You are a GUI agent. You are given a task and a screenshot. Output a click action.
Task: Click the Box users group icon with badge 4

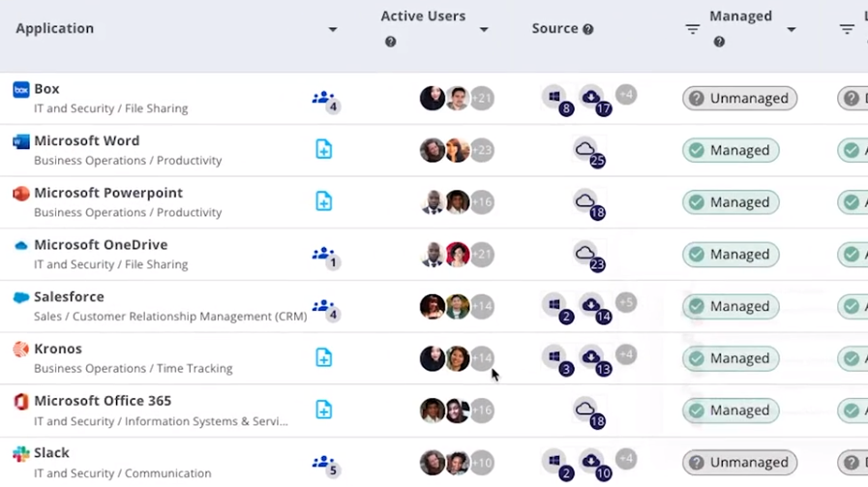[325, 101]
